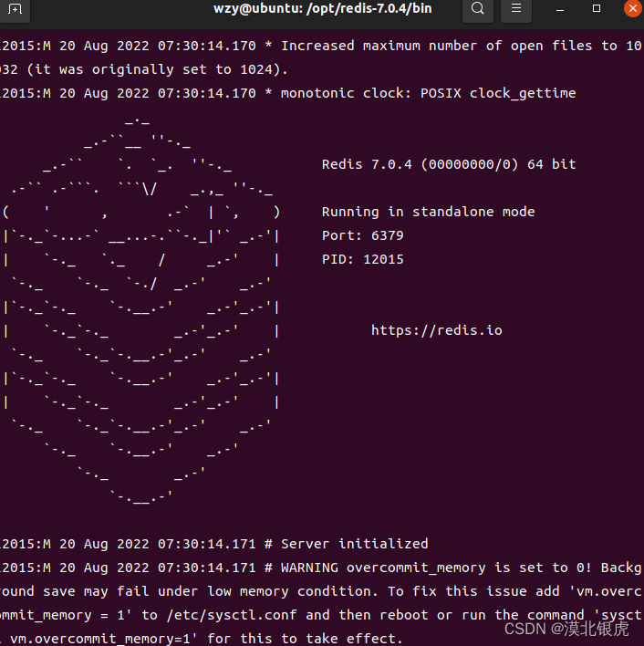Click 'vm.overcommit_memory=1' in the last line
The width and height of the screenshot is (644, 646).
pyautogui.click(x=100, y=639)
